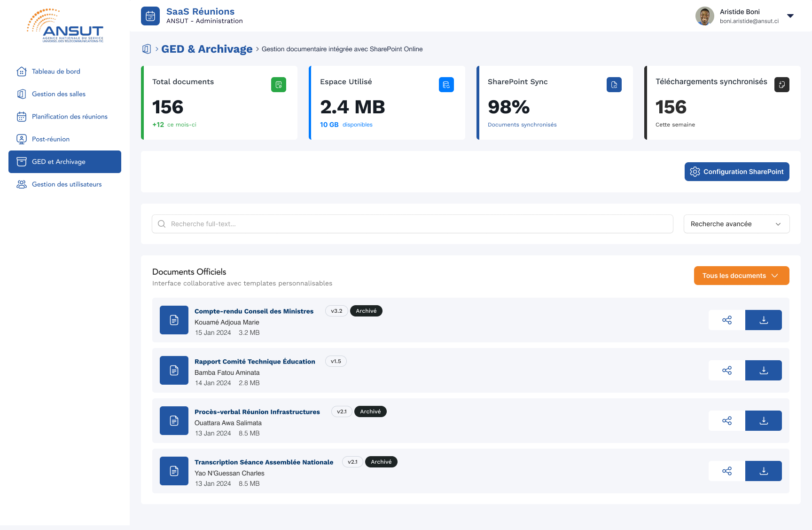Download Compte-rendu Conseil des Ministres
The width and height of the screenshot is (812, 530).
tap(764, 320)
